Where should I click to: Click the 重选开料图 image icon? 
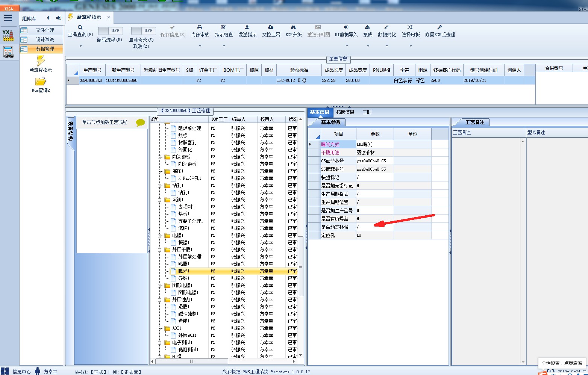click(x=318, y=27)
